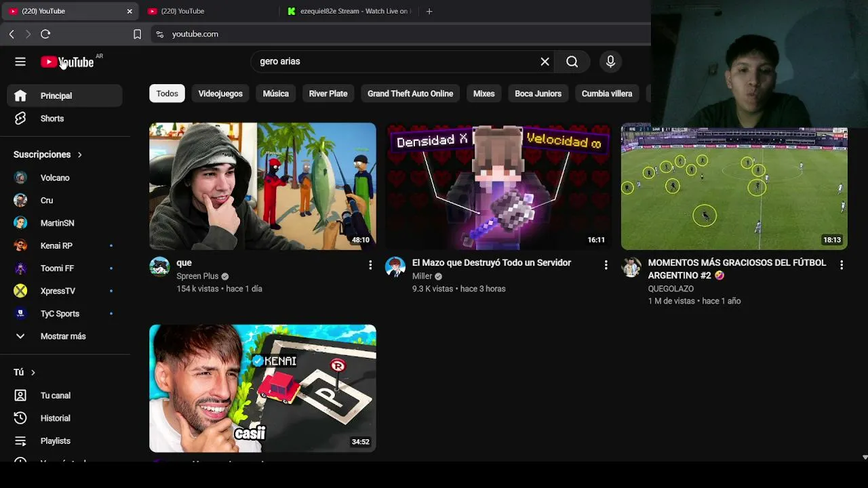
Task: View site information icon in address bar
Action: 159,34
